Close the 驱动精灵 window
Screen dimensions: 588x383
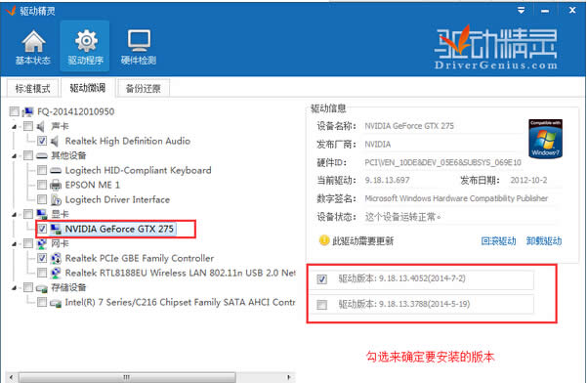(x=572, y=11)
